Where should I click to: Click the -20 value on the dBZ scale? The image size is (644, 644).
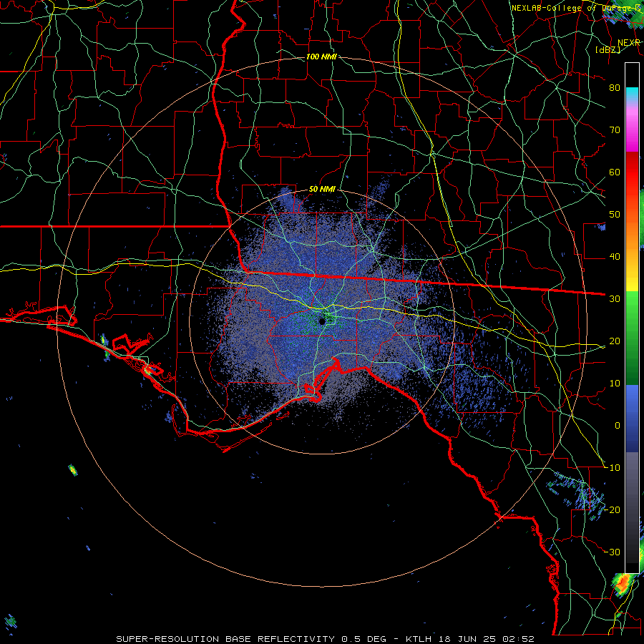pos(613,509)
